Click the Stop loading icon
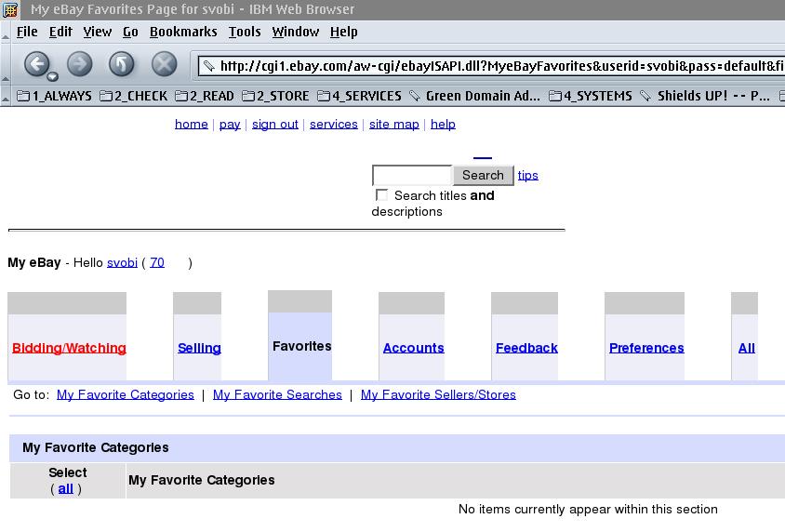 (164, 64)
